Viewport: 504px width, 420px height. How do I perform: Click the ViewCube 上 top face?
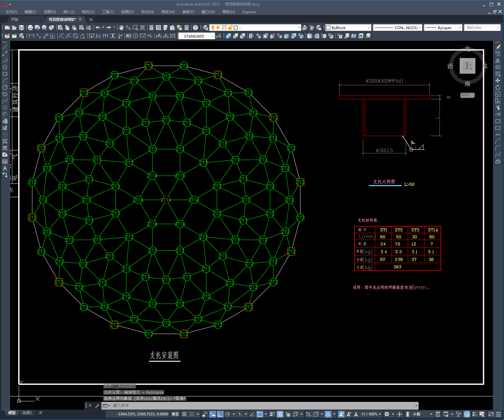coord(467,66)
